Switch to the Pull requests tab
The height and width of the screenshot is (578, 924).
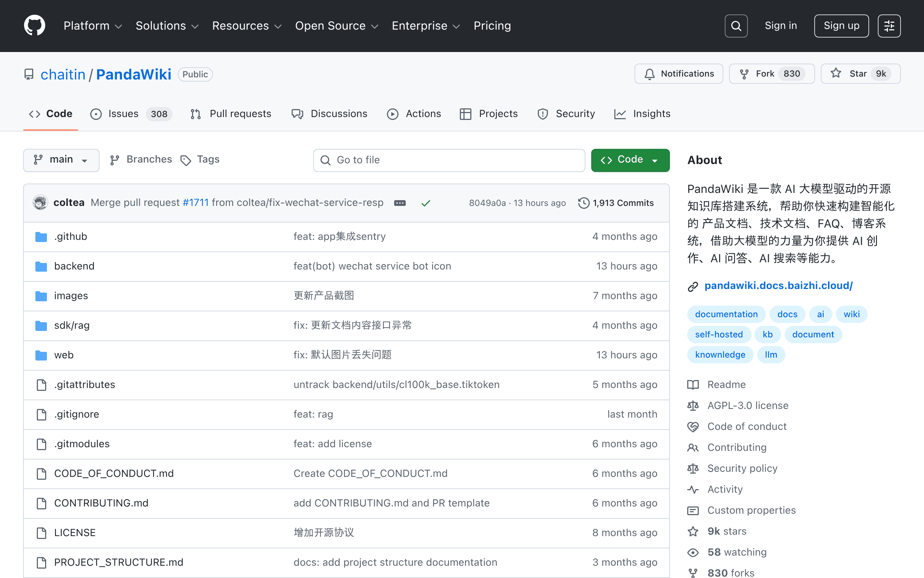[x=231, y=114]
